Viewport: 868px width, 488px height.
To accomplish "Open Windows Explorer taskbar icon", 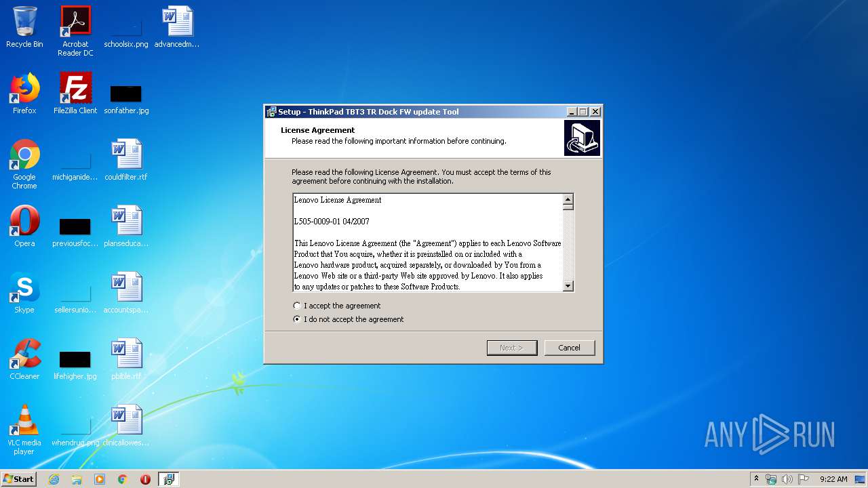I will [77, 479].
